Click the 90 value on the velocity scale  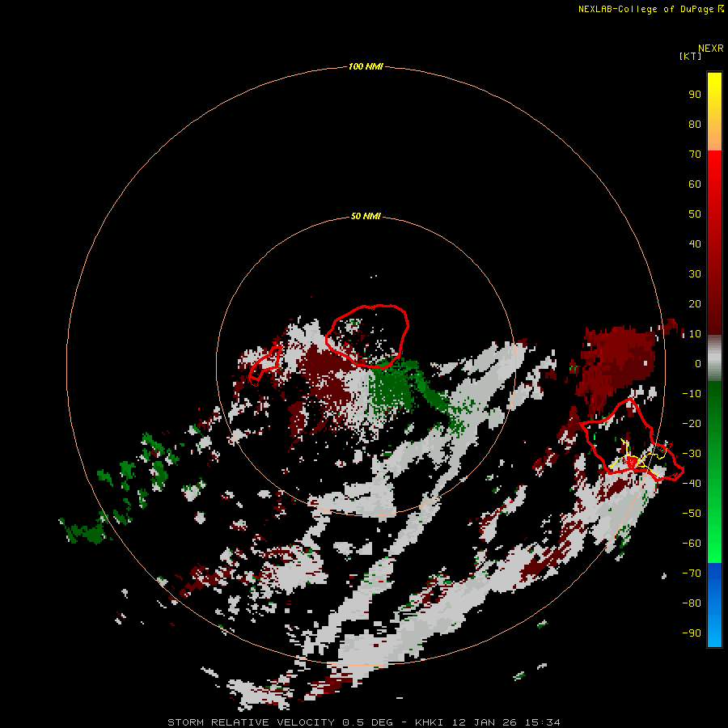tap(695, 95)
